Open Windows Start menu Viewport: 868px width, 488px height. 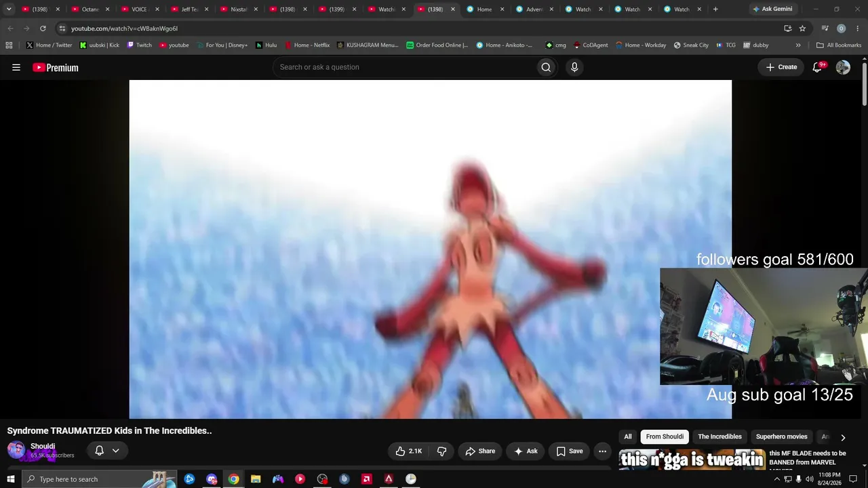[x=10, y=479]
